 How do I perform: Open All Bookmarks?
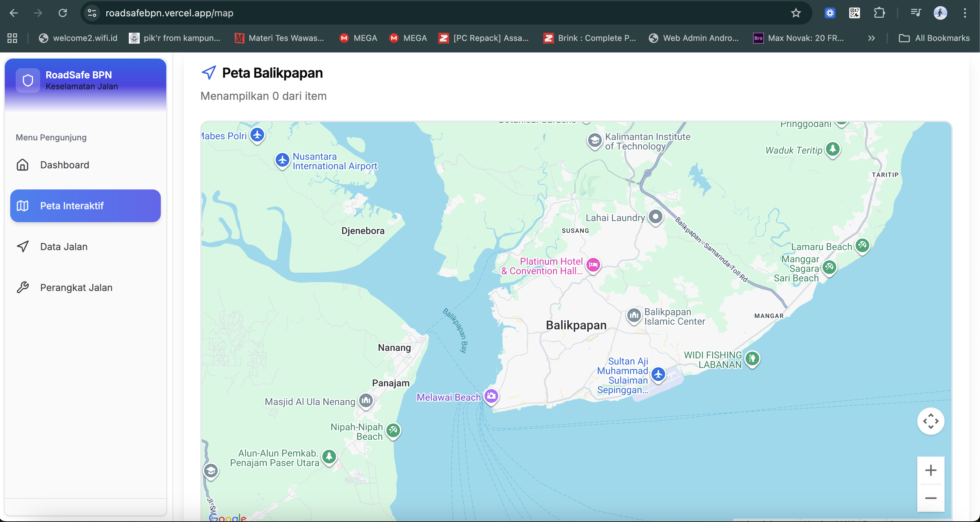click(935, 38)
